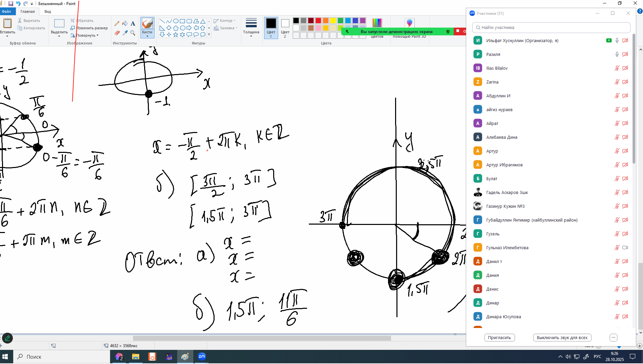Select the Text tool
This screenshot has height=364, width=643.
133,24
